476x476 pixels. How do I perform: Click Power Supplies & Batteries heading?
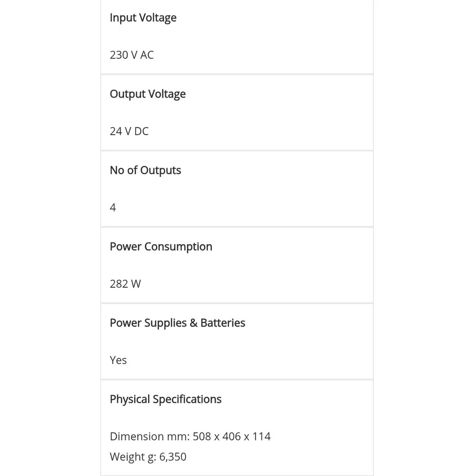click(x=177, y=323)
